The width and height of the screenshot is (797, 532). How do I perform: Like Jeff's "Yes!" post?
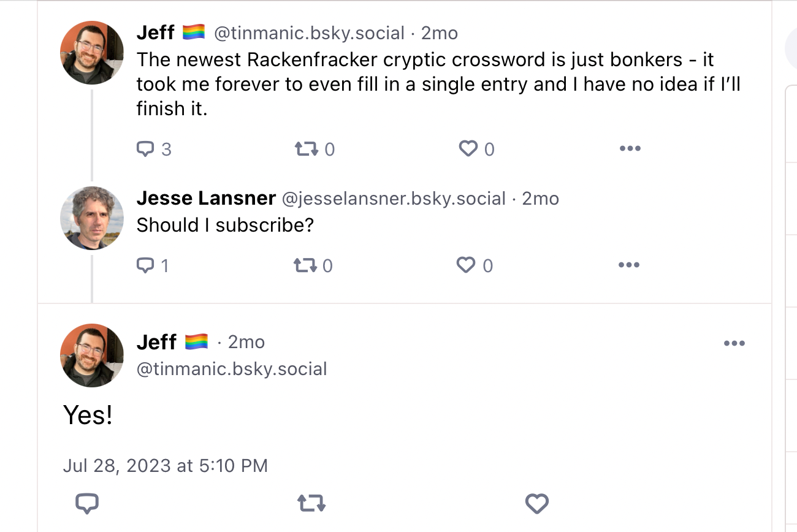(536, 504)
